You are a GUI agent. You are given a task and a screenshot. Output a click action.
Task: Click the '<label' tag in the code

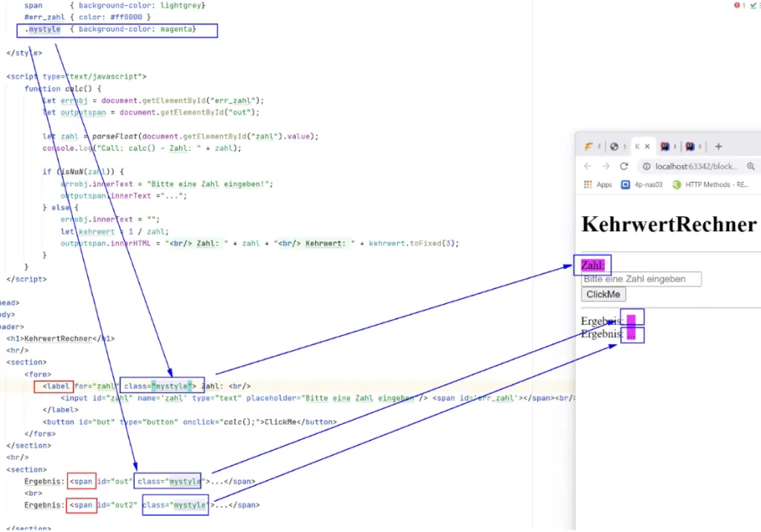click(x=56, y=386)
